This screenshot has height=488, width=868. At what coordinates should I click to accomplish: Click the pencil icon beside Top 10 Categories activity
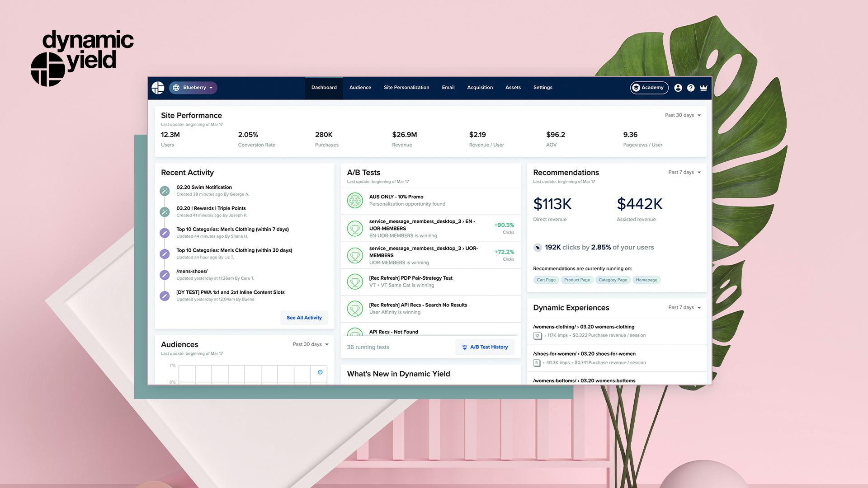tap(164, 233)
